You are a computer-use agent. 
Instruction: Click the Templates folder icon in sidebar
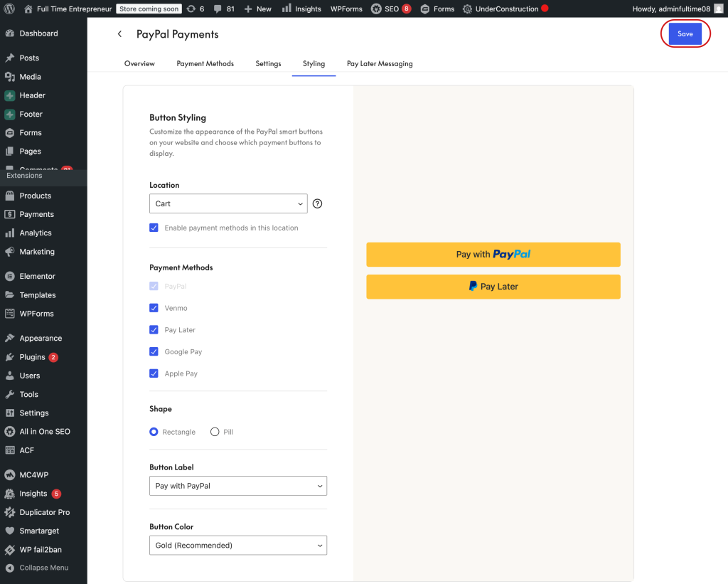coord(10,295)
